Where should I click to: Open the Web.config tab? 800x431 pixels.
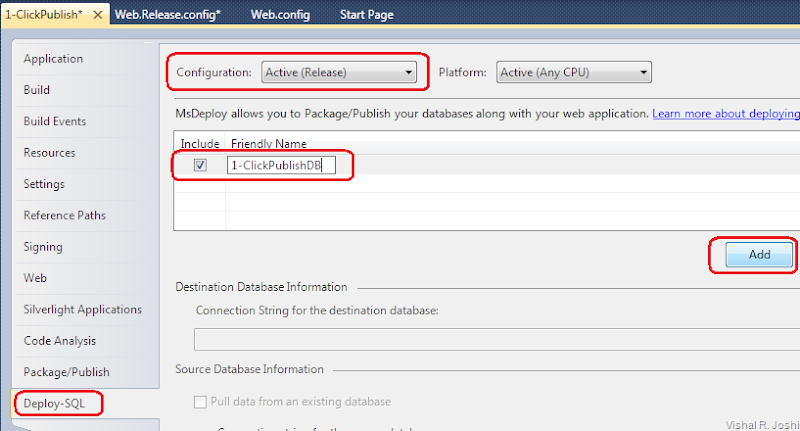pyautogui.click(x=280, y=15)
